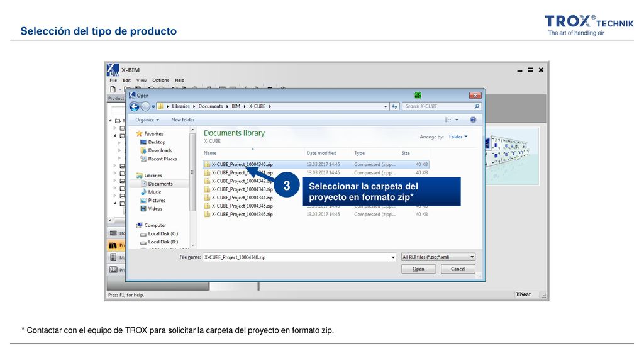Select Downloads in the navigation pane
Viewport: 644px width, 363px height.
pos(160,151)
